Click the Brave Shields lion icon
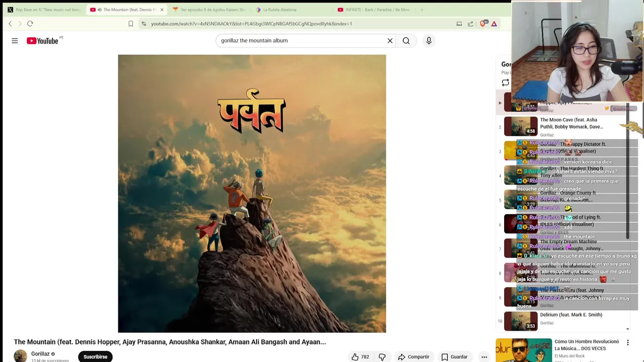The image size is (644, 362). 483,24
